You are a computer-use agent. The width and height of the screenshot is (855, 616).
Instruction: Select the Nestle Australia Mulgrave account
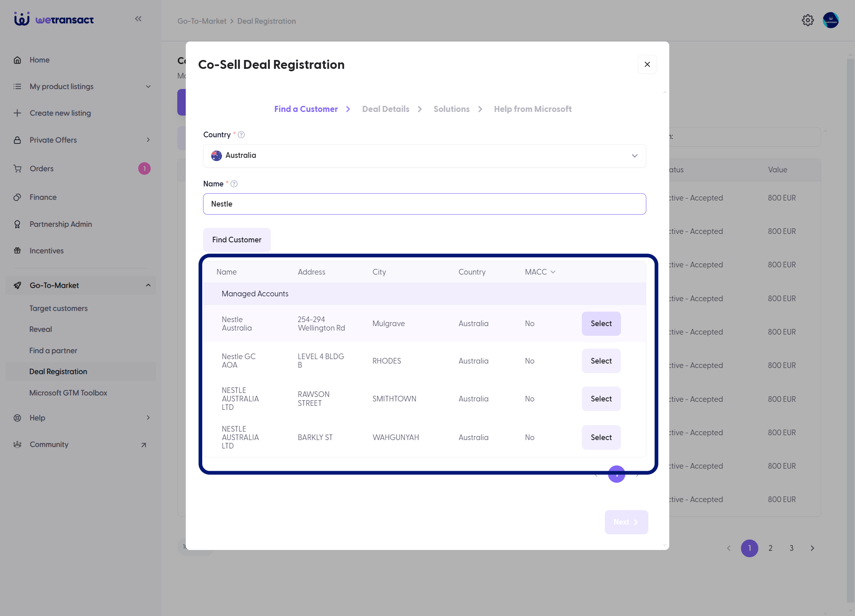click(x=601, y=324)
